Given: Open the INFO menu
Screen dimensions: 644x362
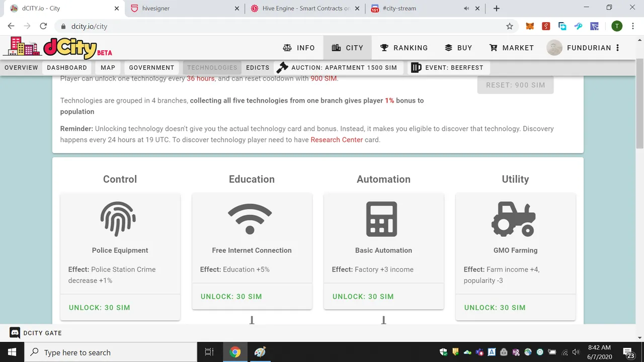Looking at the screenshot, I should pos(299,48).
